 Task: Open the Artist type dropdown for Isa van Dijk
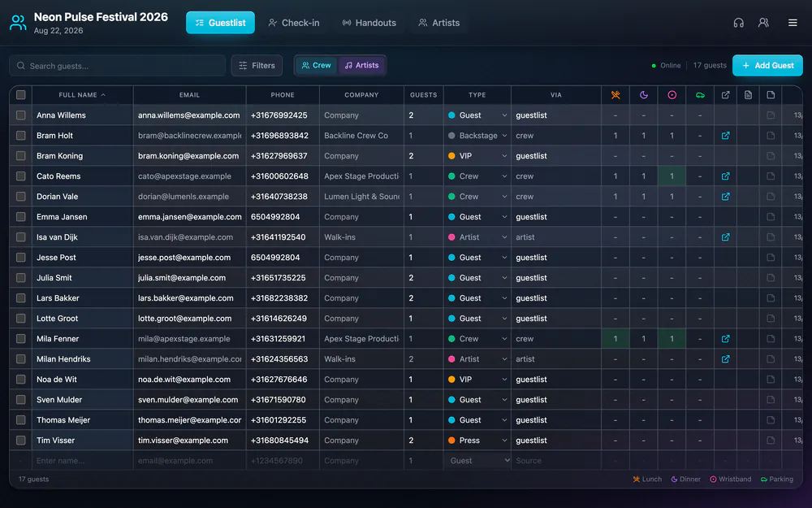click(x=477, y=237)
